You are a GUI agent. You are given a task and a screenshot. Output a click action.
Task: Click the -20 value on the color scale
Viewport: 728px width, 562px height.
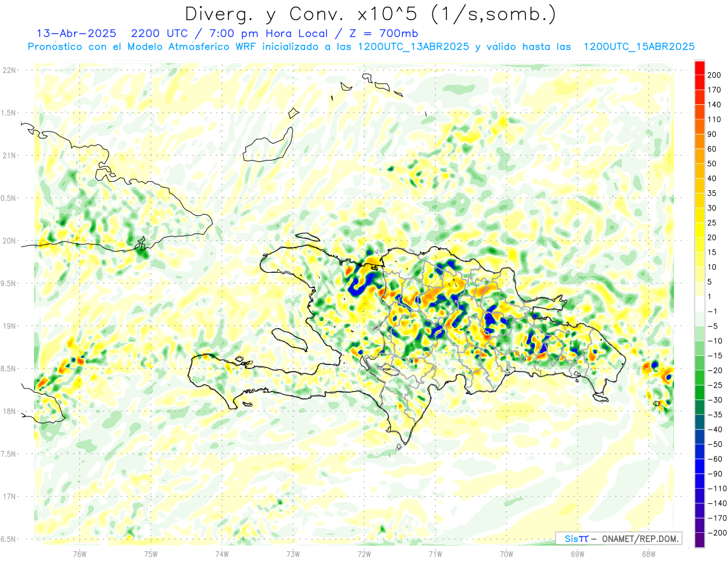click(715, 370)
